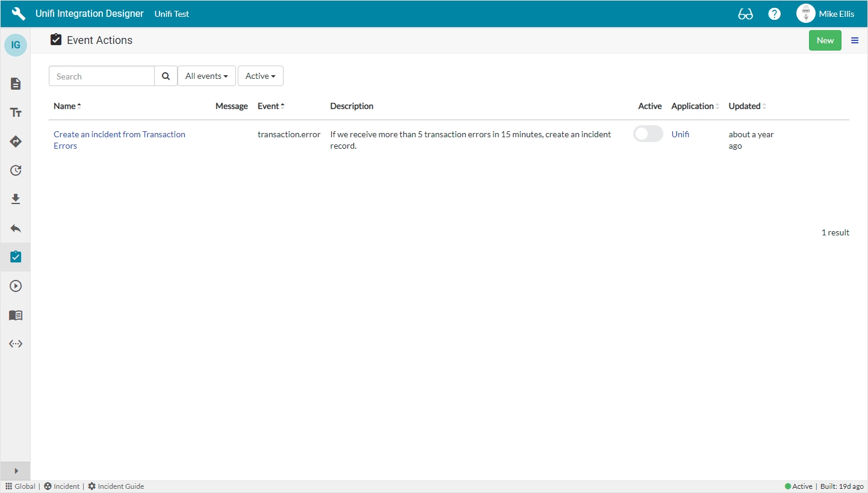The width and height of the screenshot is (868, 493).
Task: Click the diamond directions sidebar icon
Action: click(x=16, y=141)
